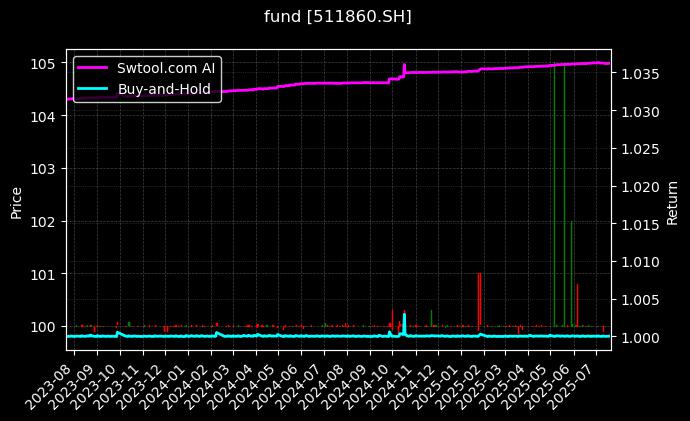This screenshot has height=421, width=690.
Task: Click the cyan spike near 2024-11
Action: (404, 318)
